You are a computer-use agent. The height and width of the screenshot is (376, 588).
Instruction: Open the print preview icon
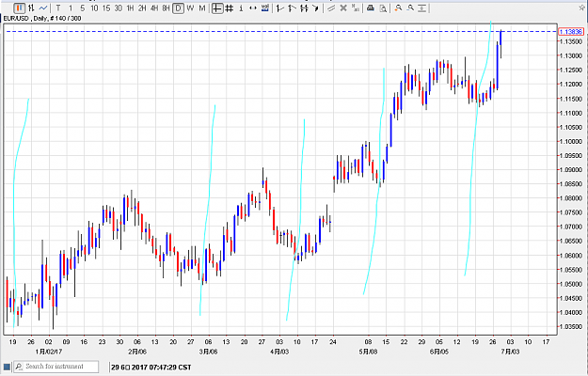point(383,8)
